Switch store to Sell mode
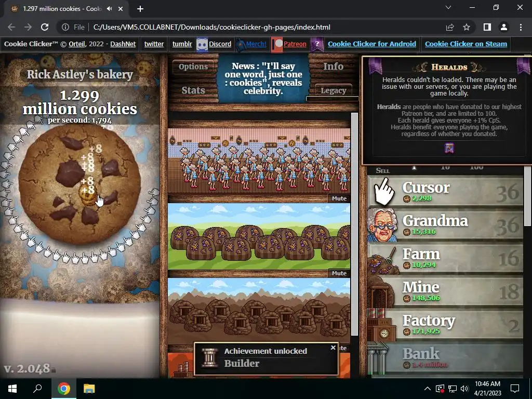Viewport: 532px width, 399px height. 383,170
